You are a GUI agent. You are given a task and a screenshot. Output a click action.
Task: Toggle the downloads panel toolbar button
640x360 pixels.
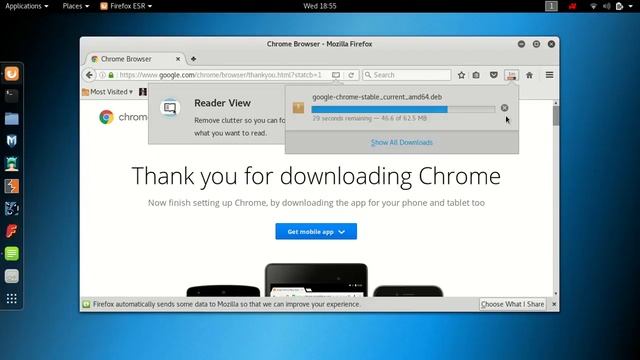pyautogui.click(x=511, y=75)
